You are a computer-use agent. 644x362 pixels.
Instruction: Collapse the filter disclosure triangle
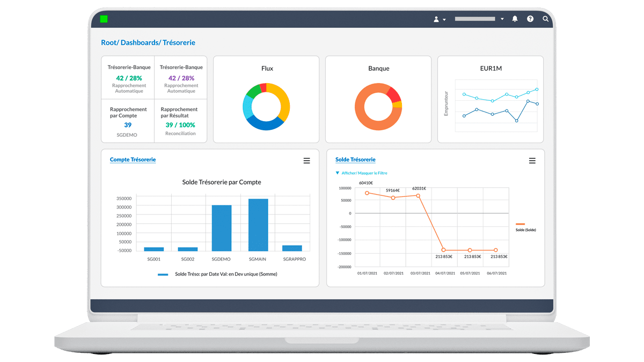pyautogui.click(x=336, y=173)
